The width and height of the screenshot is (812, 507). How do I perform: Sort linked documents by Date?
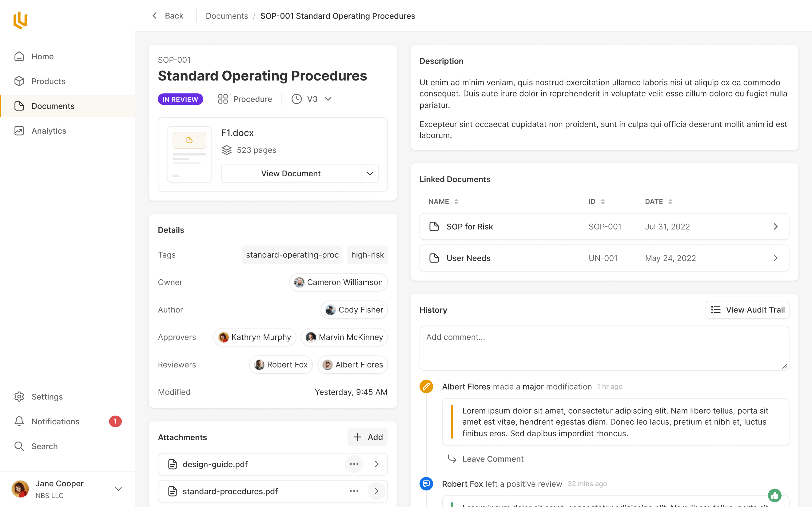pyautogui.click(x=670, y=202)
